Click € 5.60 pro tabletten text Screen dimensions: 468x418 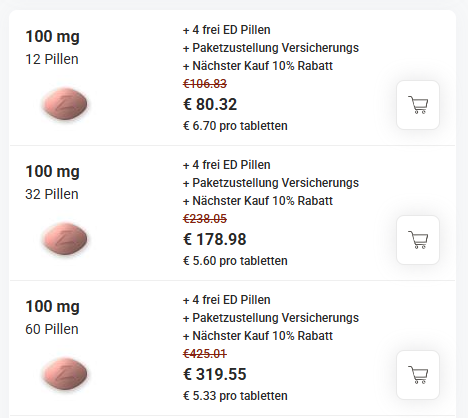coord(235,261)
